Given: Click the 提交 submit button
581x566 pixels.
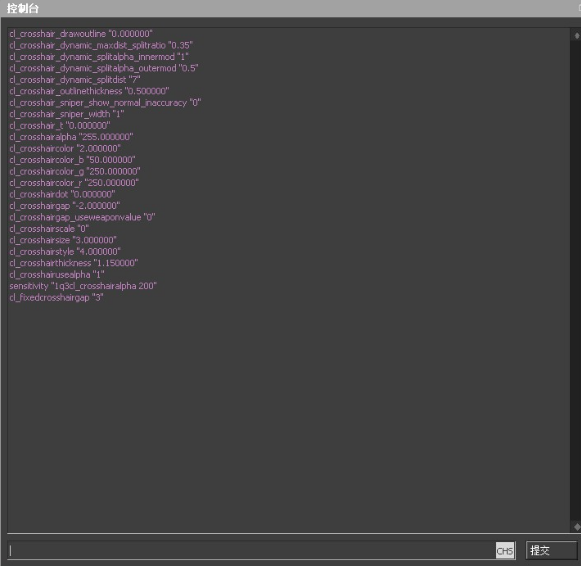Looking at the screenshot, I should [x=551, y=550].
